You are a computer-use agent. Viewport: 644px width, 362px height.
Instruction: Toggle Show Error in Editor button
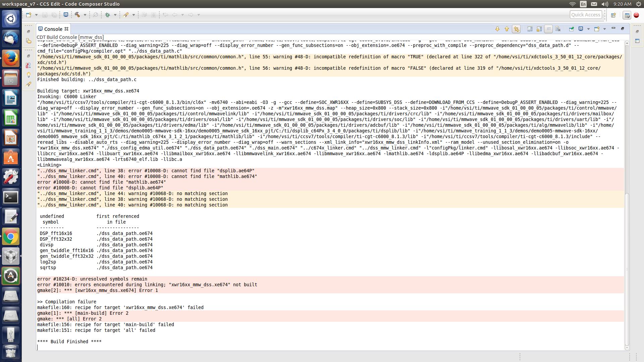click(516, 29)
